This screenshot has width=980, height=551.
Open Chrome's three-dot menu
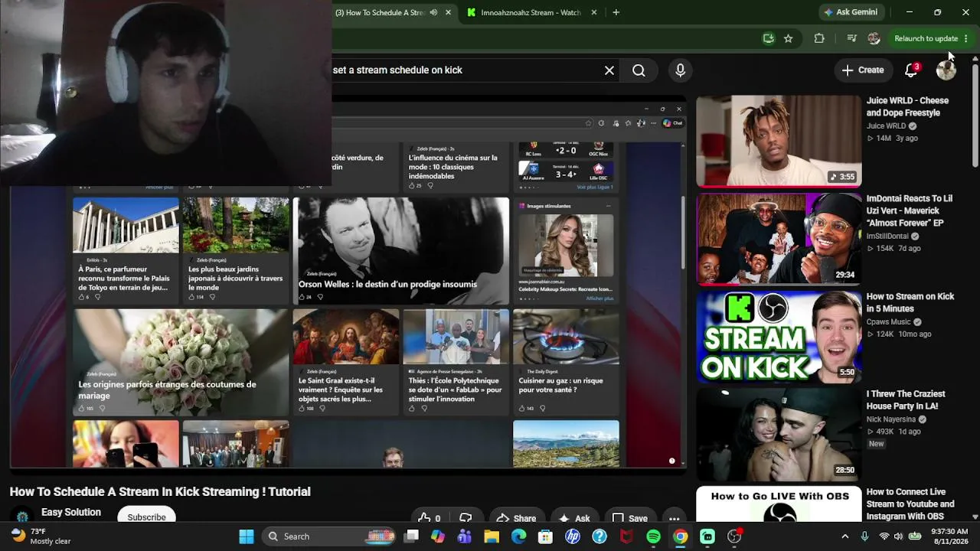(966, 38)
